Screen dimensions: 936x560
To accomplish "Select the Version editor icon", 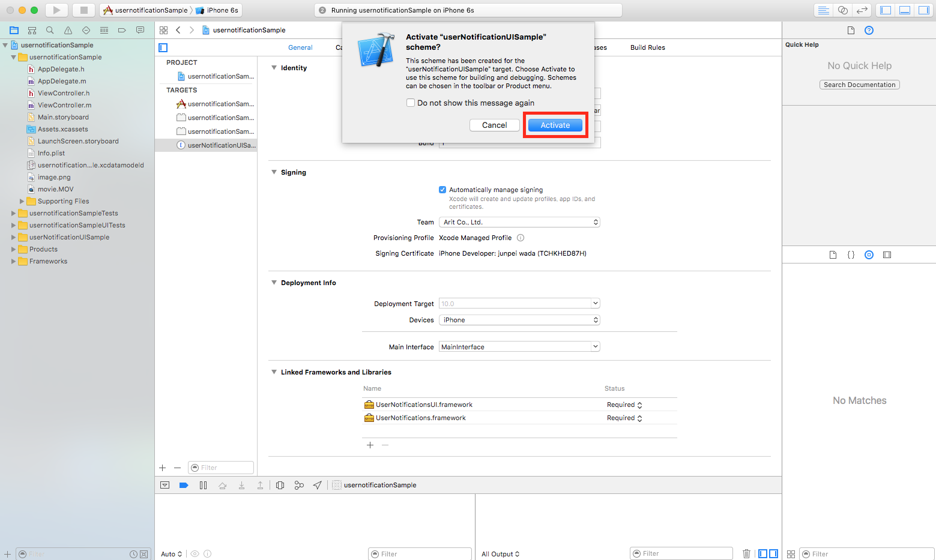I will pyautogui.click(x=862, y=10).
